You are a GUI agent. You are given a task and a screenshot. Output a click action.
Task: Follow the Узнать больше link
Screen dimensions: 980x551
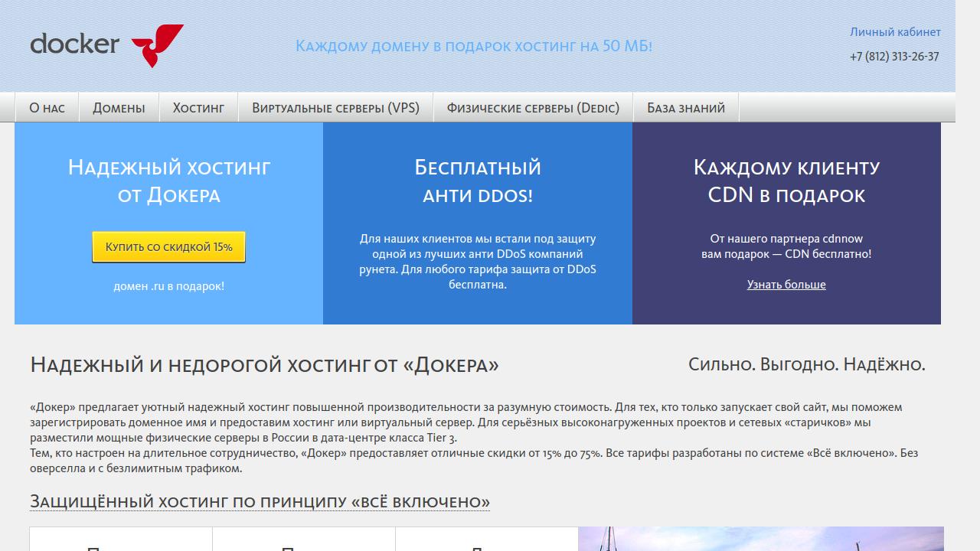[x=786, y=285]
